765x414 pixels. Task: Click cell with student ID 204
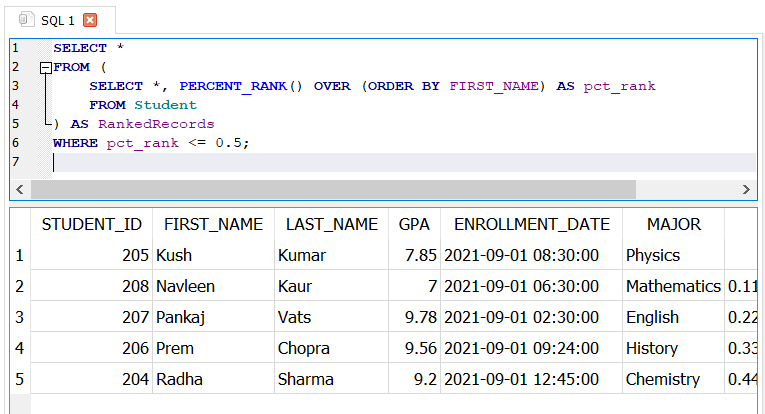[92, 379]
